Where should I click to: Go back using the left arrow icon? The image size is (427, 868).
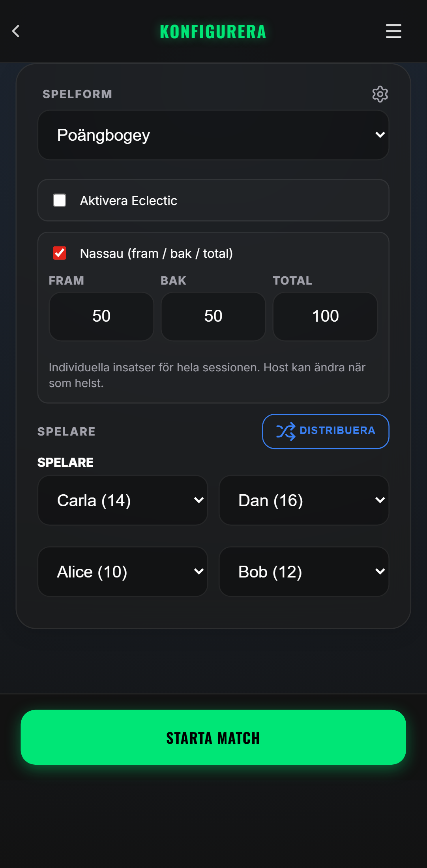[16, 31]
